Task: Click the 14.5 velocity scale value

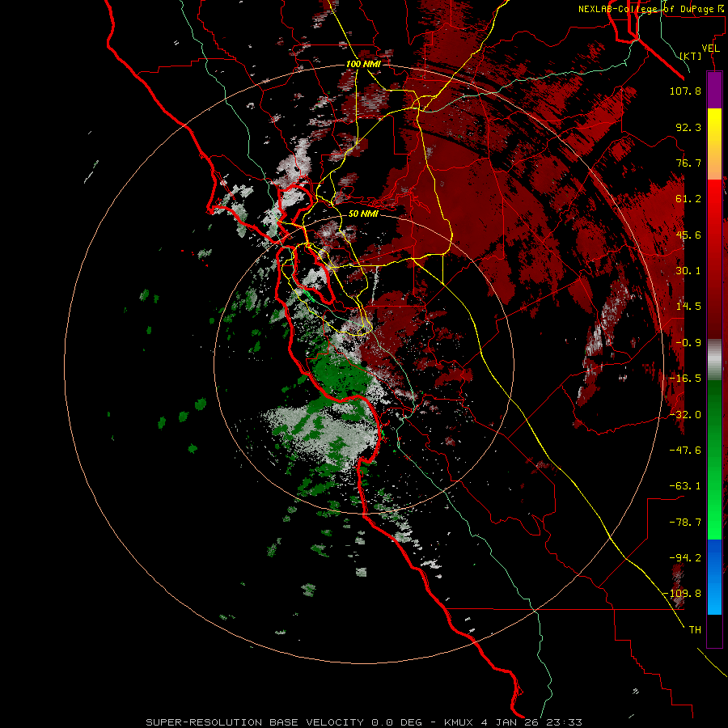Action: (688, 307)
